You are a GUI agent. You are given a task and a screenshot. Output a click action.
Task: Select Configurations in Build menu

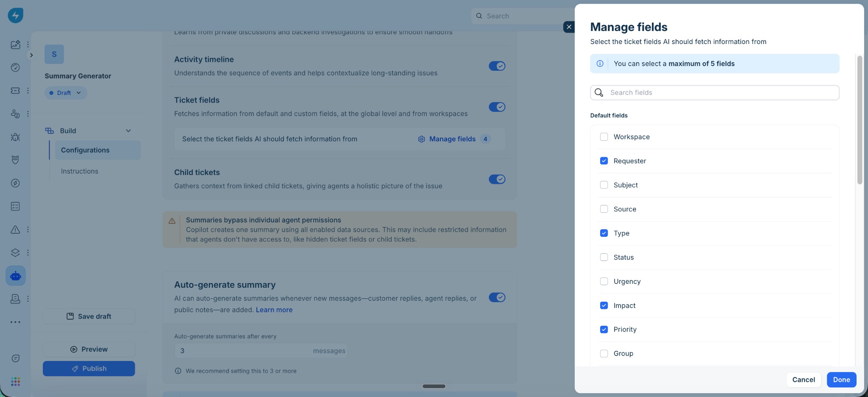[x=97, y=150]
